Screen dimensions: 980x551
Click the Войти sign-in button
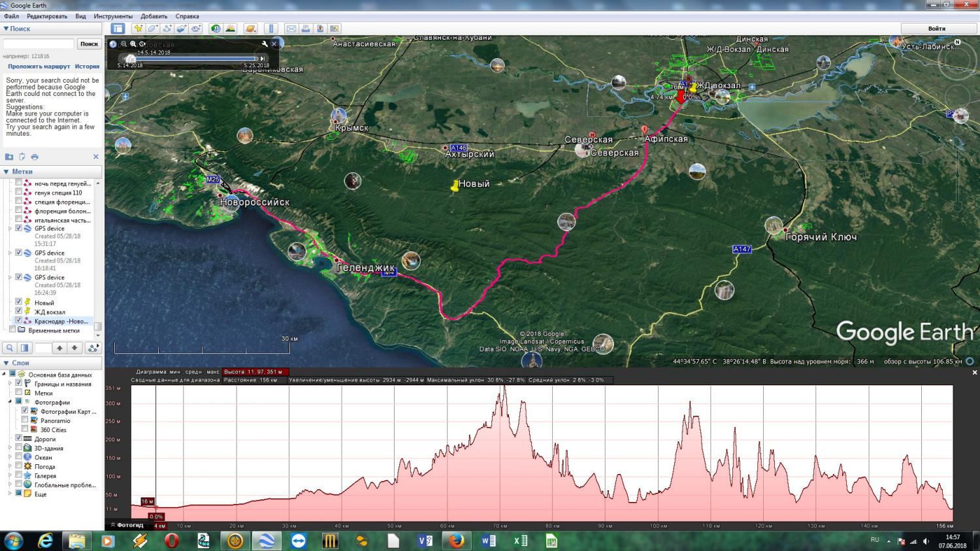(x=936, y=29)
